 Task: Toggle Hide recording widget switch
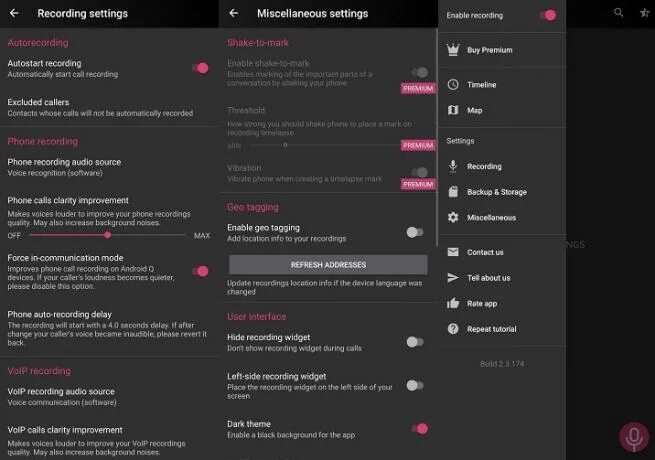point(414,342)
